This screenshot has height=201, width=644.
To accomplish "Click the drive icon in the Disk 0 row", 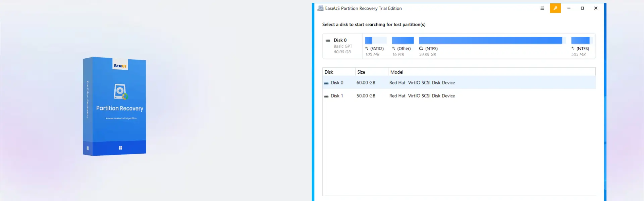I will pyautogui.click(x=326, y=83).
